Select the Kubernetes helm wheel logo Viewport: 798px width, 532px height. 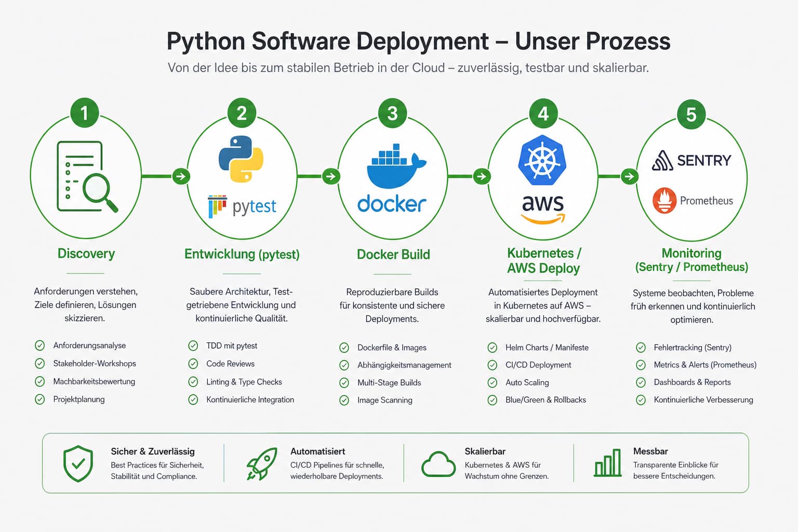coord(542,160)
